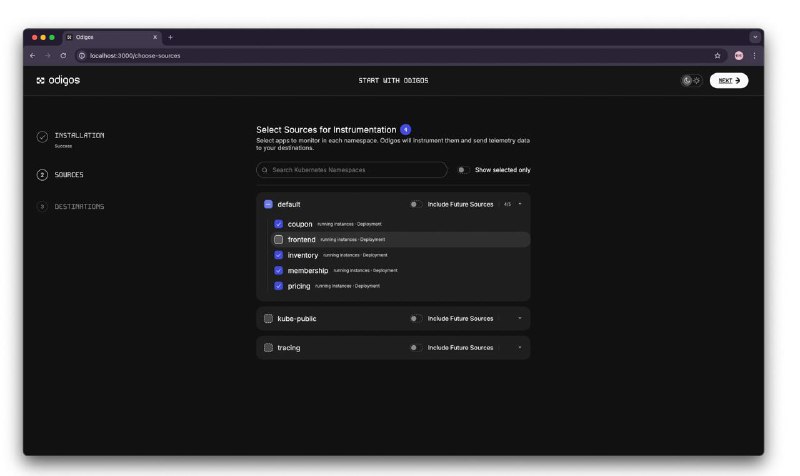
Task: Close the Odigos browser tab
Action: [x=155, y=37]
